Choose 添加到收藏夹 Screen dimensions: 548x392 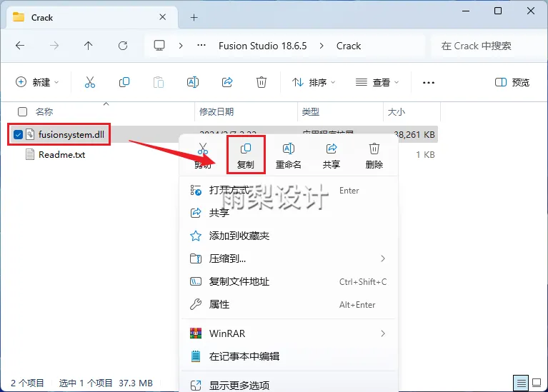pos(289,236)
